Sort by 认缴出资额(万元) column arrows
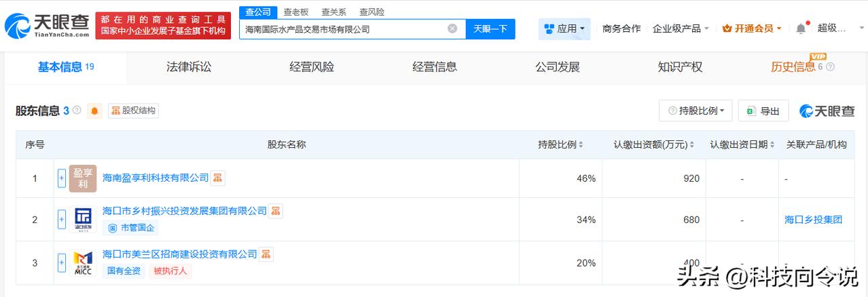The height and width of the screenshot is (297, 868). pyautogui.click(x=692, y=145)
